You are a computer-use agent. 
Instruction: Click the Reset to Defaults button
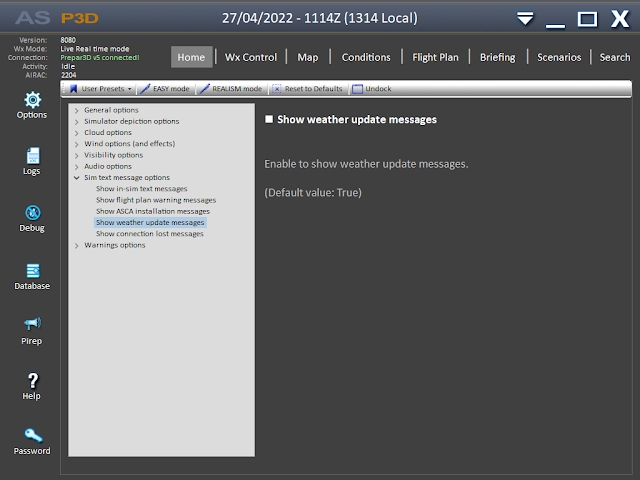(307, 89)
